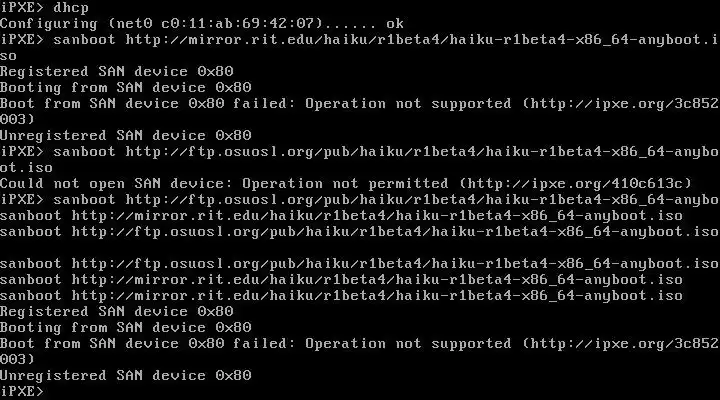Click the word "Configuring"
Screen dimensions: 720x400
click(49, 24)
